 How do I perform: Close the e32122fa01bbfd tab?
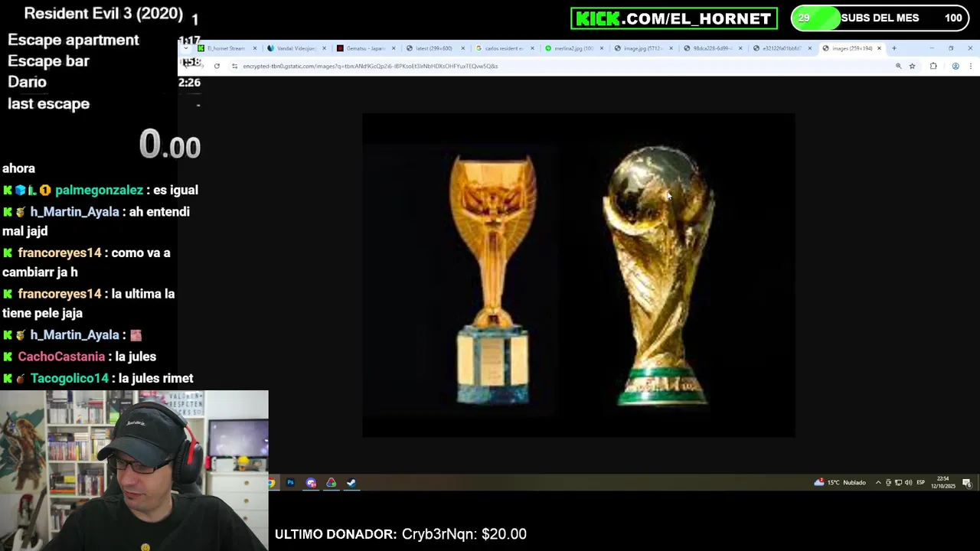point(809,48)
